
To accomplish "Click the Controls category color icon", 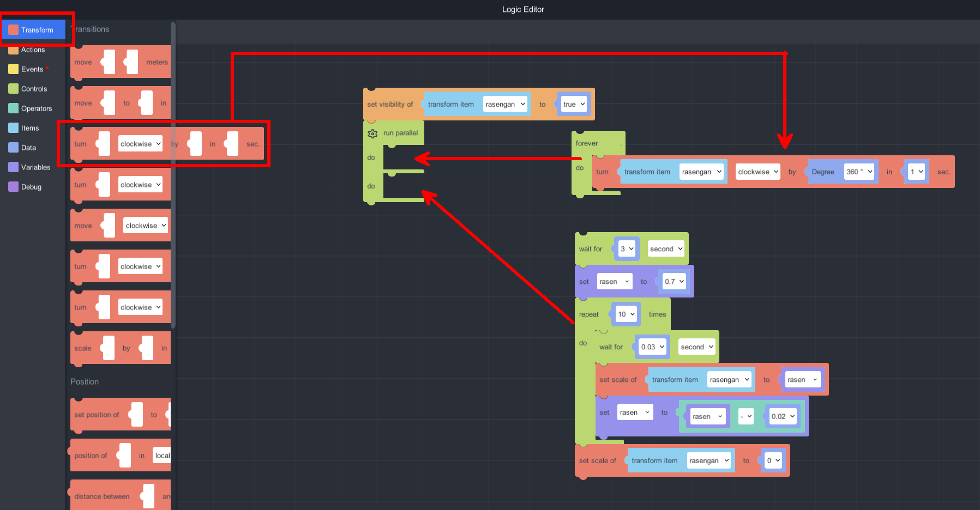I will pyautogui.click(x=14, y=89).
